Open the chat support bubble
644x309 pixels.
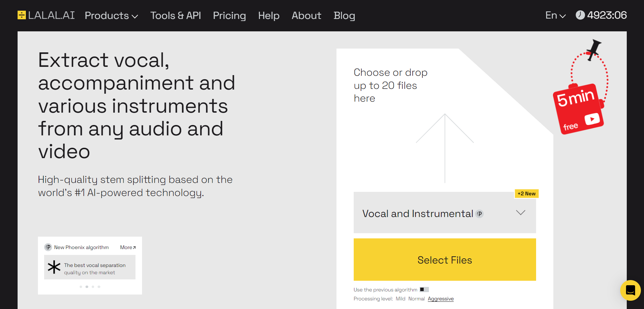630,290
